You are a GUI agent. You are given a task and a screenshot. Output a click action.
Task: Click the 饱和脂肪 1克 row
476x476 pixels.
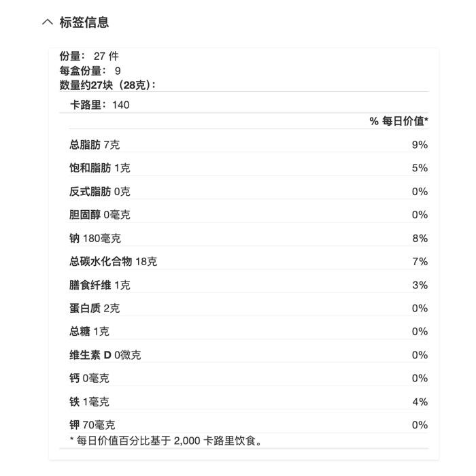[x=249, y=168]
